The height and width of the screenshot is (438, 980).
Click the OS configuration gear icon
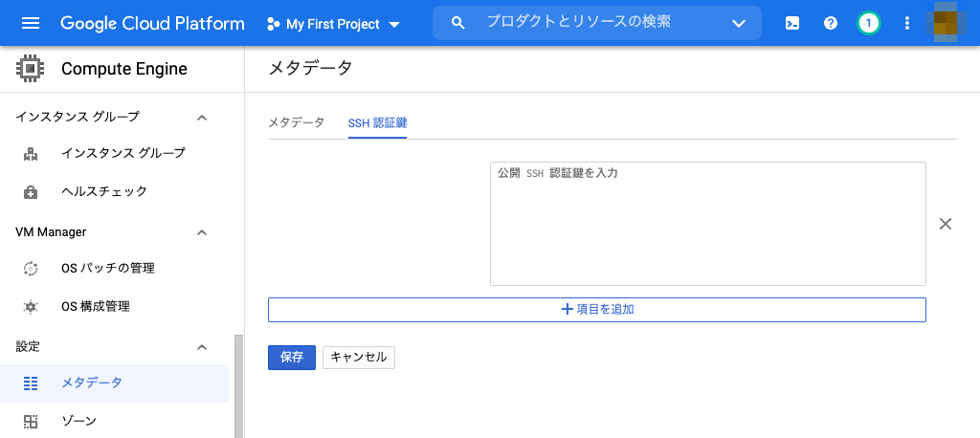click(x=30, y=307)
